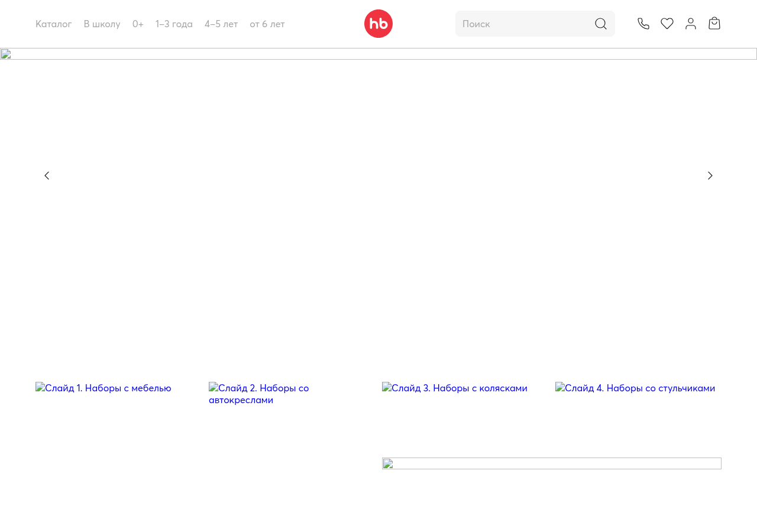Click the red hb logo
Viewport: 757px width, 532px height.
pos(378,24)
